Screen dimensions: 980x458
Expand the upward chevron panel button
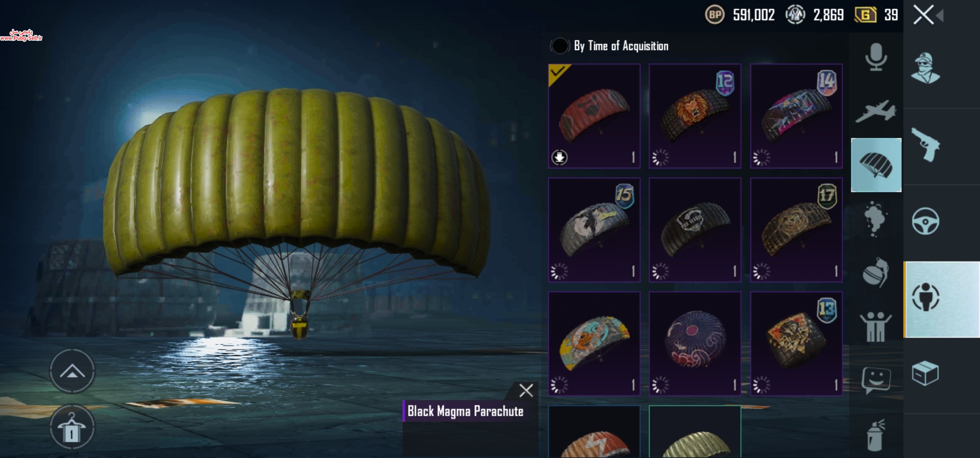72,371
